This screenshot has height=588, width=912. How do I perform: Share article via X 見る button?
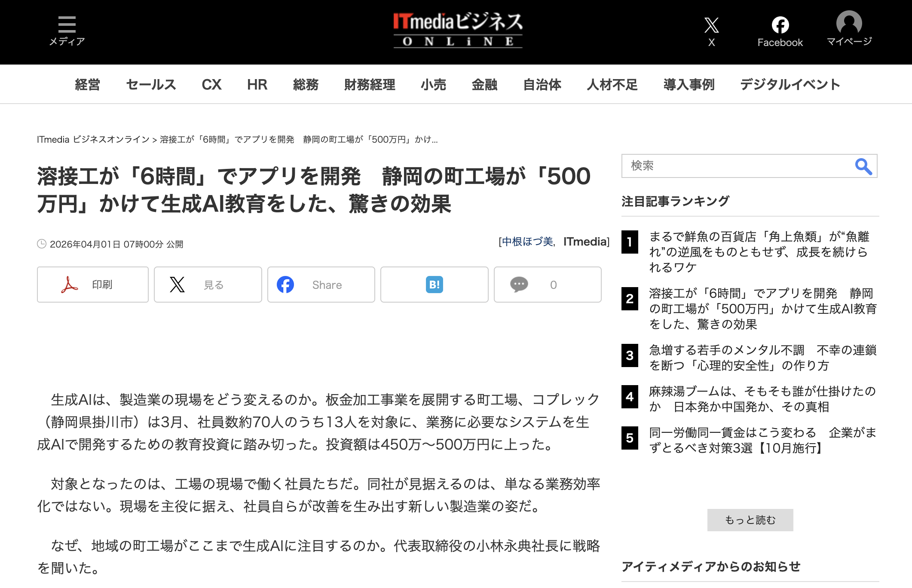click(x=208, y=285)
